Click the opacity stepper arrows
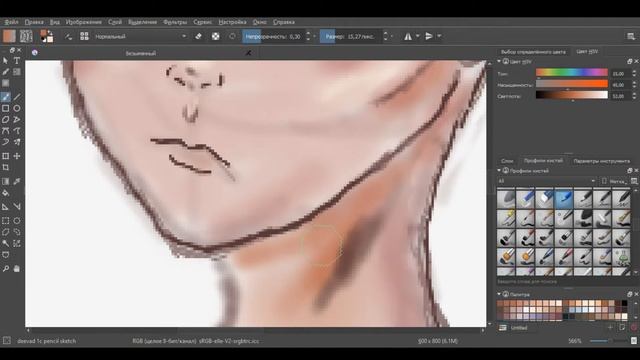The image size is (640, 360). click(x=308, y=36)
